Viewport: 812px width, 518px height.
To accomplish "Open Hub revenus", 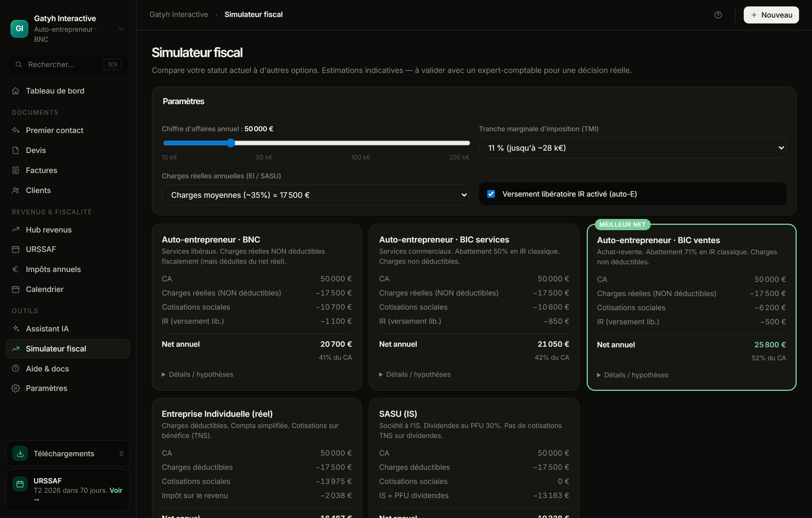I will pyautogui.click(x=67, y=230).
